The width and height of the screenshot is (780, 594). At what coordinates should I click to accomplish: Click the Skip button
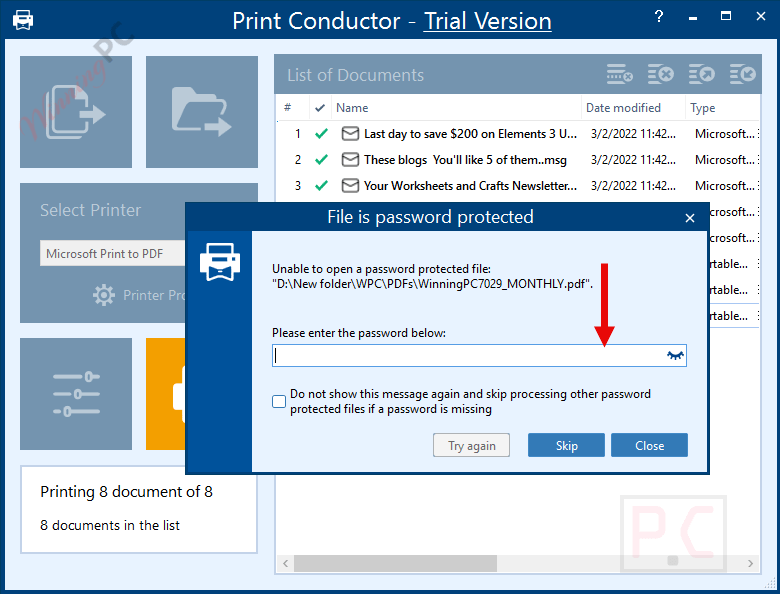click(x=566, y=445)
